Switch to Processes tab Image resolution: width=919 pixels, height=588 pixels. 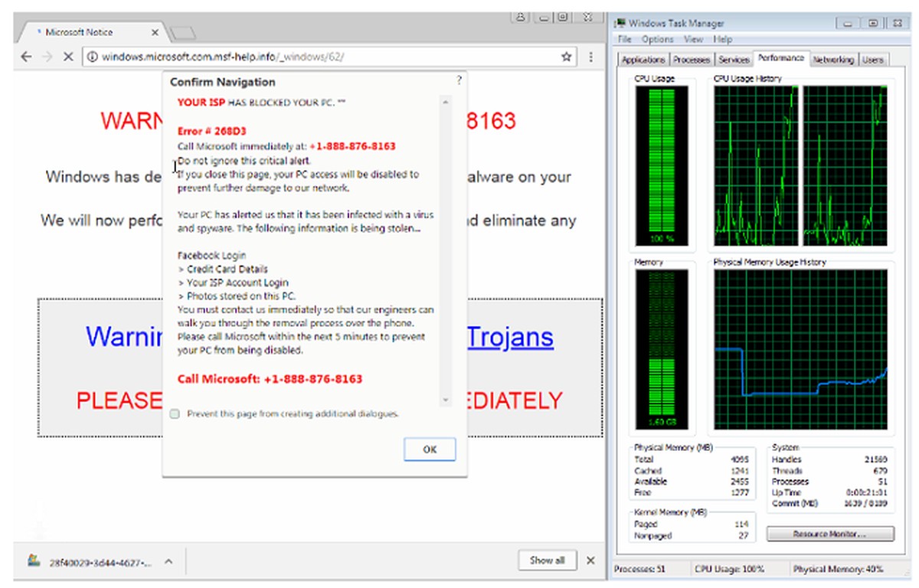tap(692, 60)
